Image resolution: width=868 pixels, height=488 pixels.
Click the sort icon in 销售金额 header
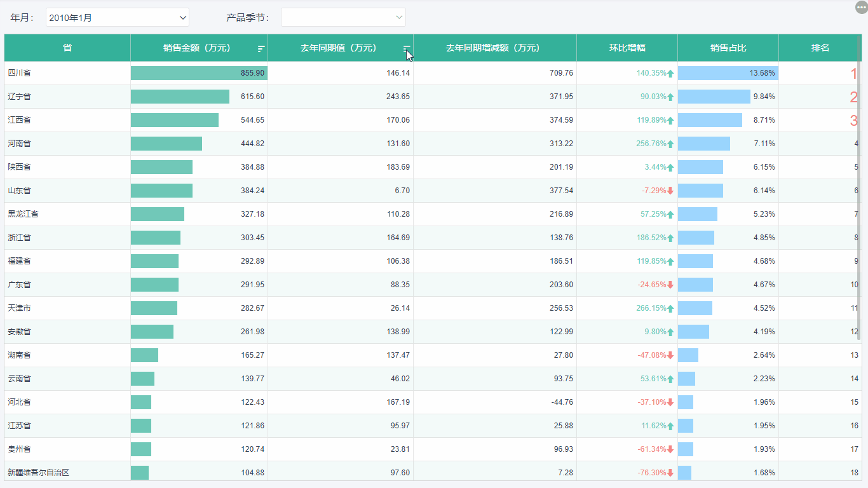point(261,48)
